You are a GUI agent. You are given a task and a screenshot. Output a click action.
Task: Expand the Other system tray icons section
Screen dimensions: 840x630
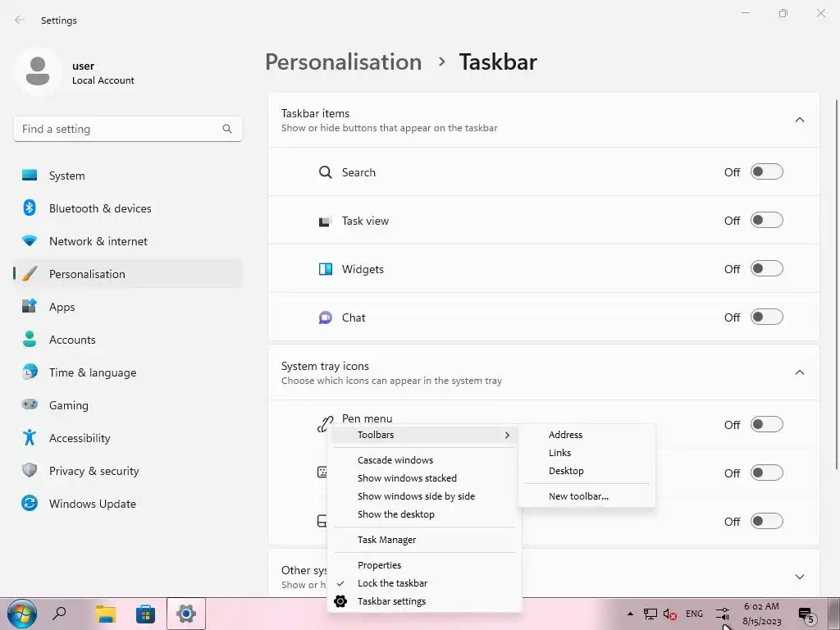(x=799, y=577)
